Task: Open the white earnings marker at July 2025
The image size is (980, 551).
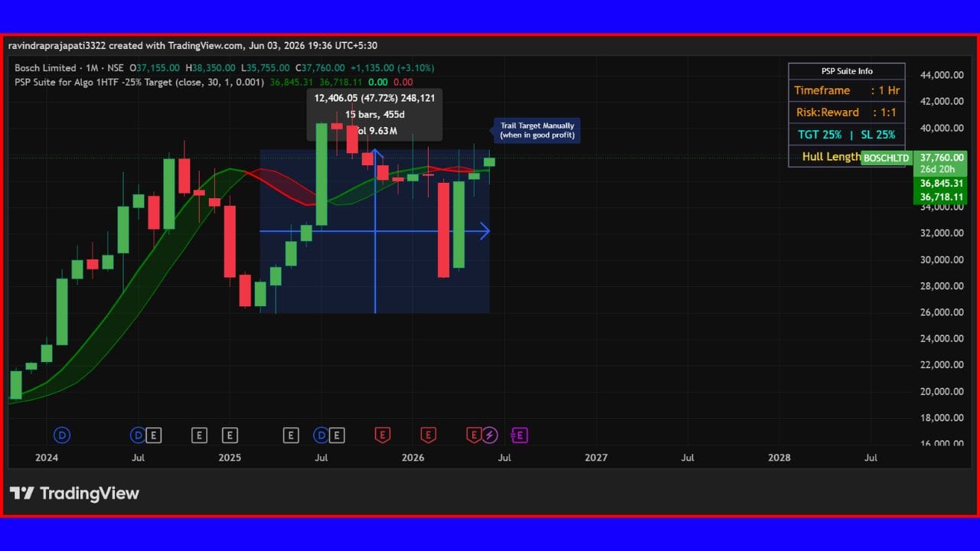Action: [x=337, y=435]
